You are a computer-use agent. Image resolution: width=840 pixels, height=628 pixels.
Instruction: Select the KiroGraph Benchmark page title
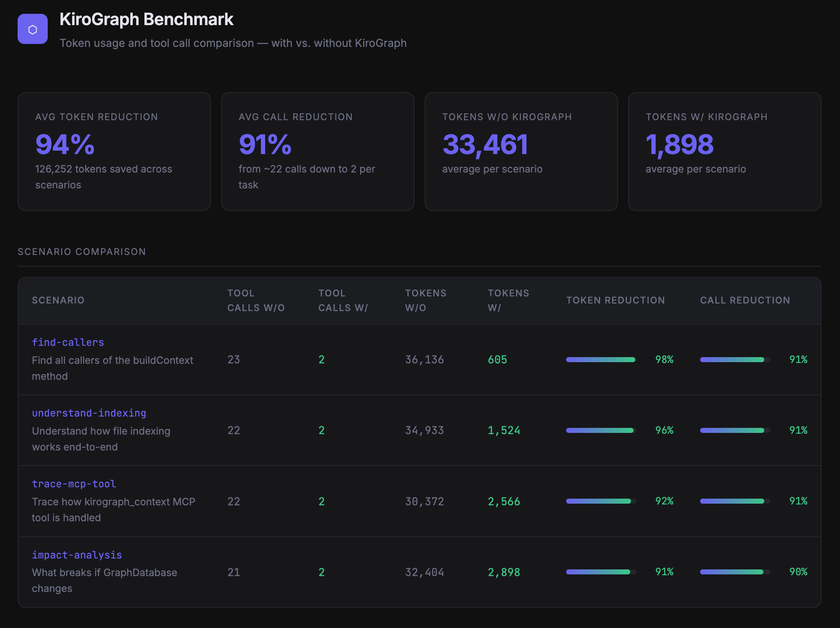click(x=147, y=19)
